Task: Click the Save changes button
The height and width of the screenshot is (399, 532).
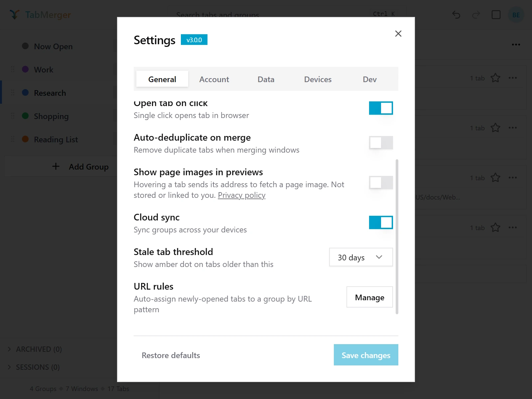Action: tap(366, 355)
